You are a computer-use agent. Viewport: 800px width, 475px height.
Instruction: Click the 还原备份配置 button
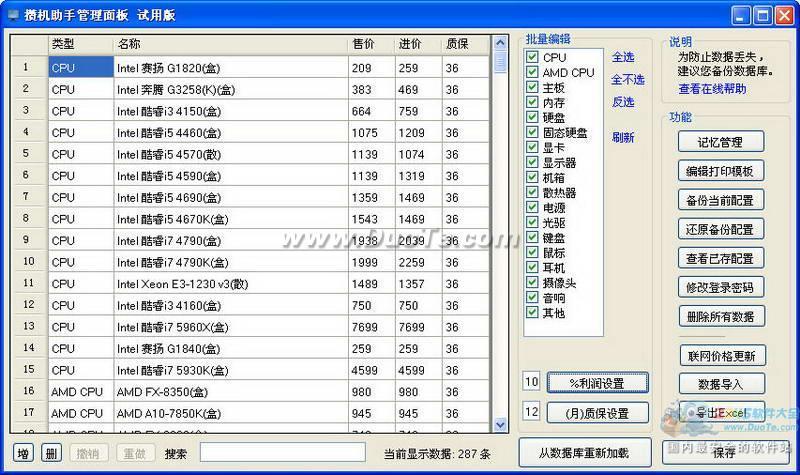[720, 229]
